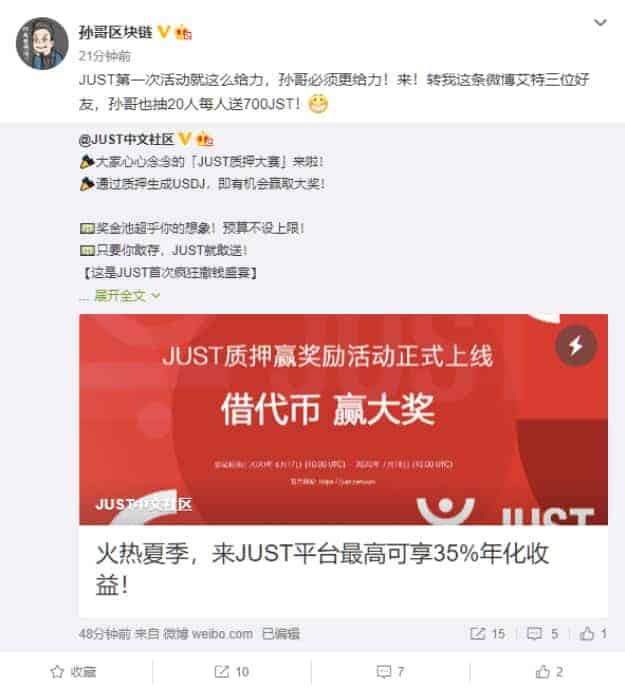This screenshot has height=689, width=625.
Task: Repost original post showing 15 shares
Action: (x=487, y=634)
